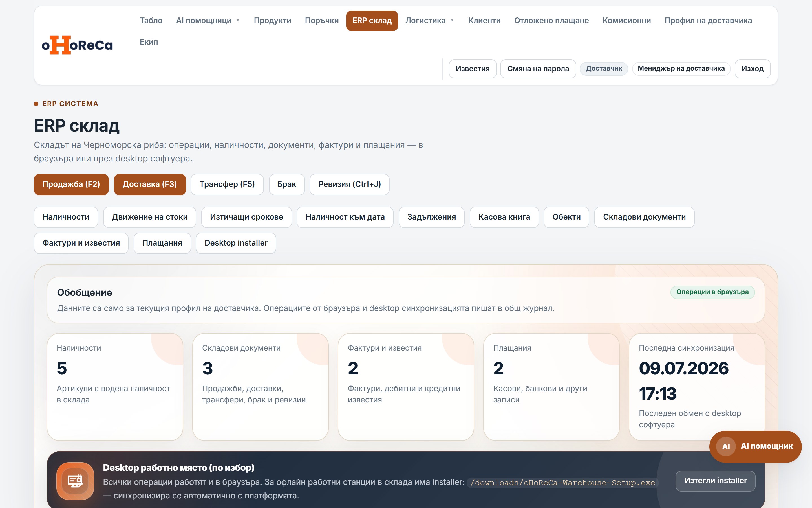Start a Продажба (F2) operation
The width and height of the screenshot is (812, 508).
point(71,184)
